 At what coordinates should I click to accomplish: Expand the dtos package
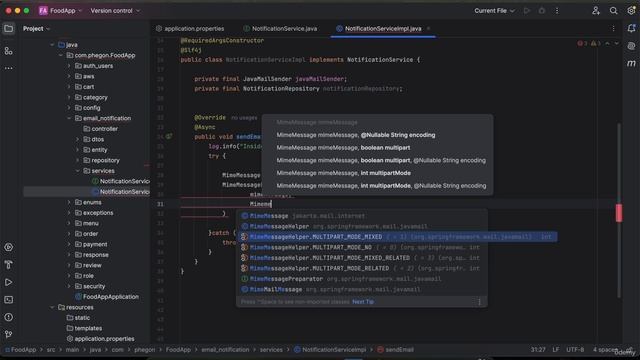77,139
